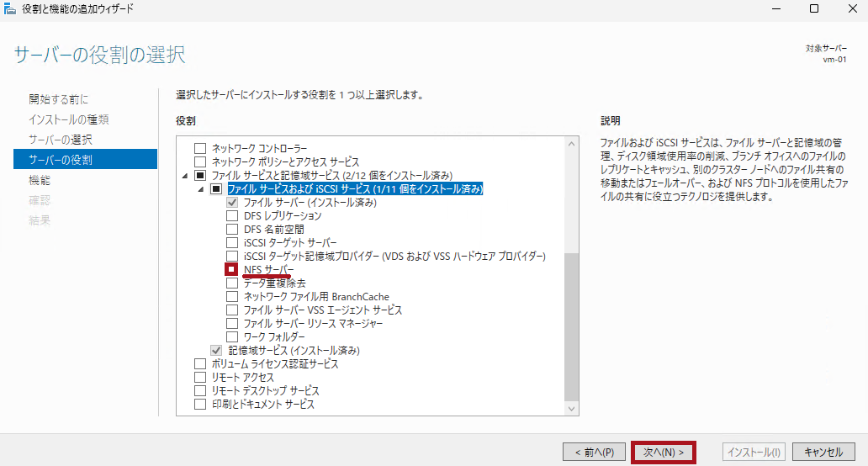Check the ワーク フォルダー checkbox
Viewport: 868px width, 466px height.
tap(232, 337)
